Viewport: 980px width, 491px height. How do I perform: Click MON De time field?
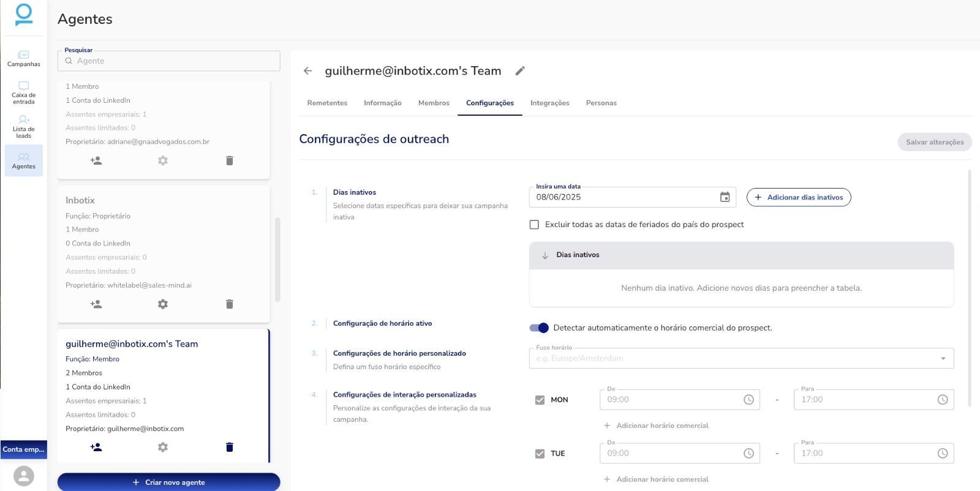coord(680,400)
